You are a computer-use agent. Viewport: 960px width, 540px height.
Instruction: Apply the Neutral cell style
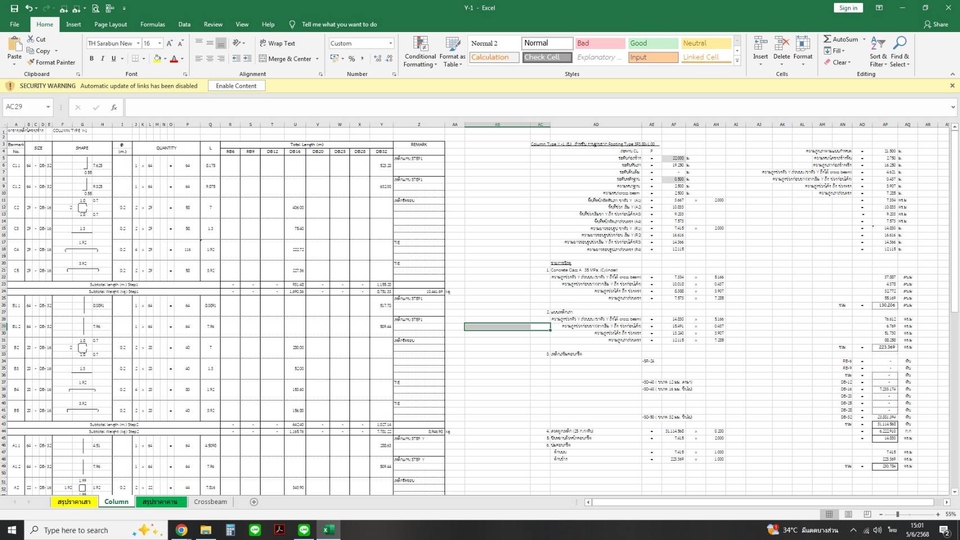point(706,43)
